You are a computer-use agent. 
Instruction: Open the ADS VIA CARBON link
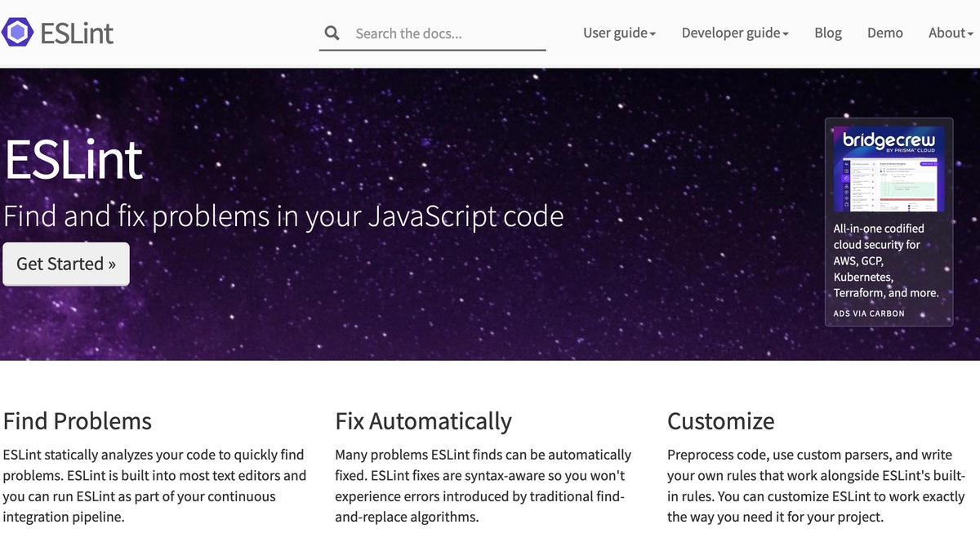(x=868, y=313)
